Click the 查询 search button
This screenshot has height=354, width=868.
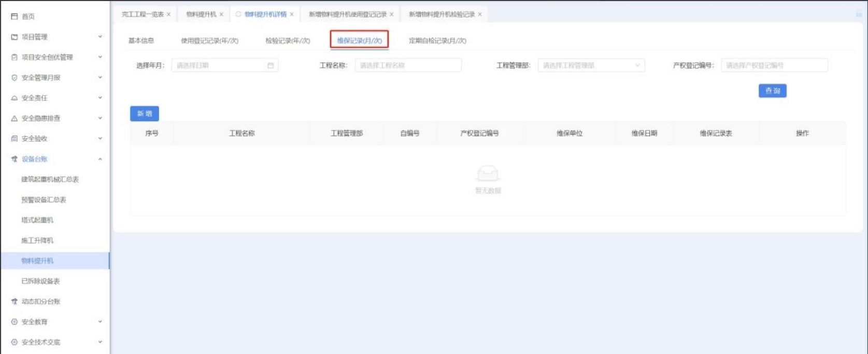(772, 91)
